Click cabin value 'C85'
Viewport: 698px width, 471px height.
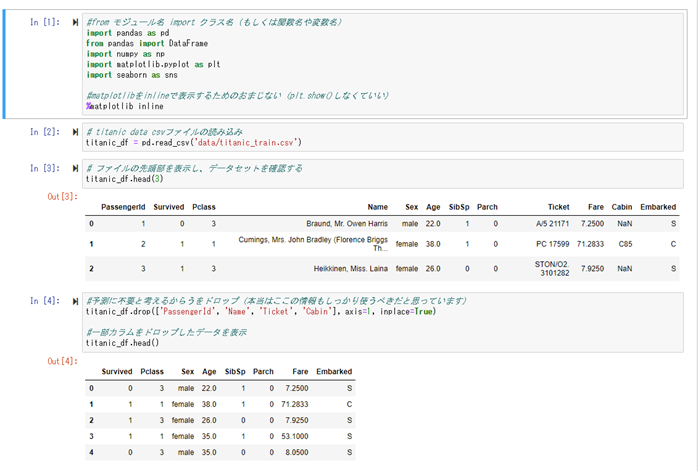pyautogui.click(x=625, y=244)
